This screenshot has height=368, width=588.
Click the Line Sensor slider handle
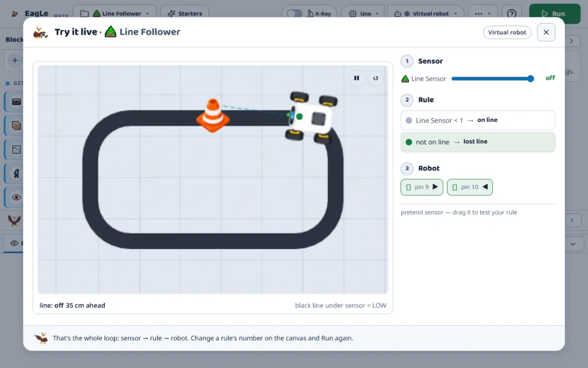tap(530, 79)
